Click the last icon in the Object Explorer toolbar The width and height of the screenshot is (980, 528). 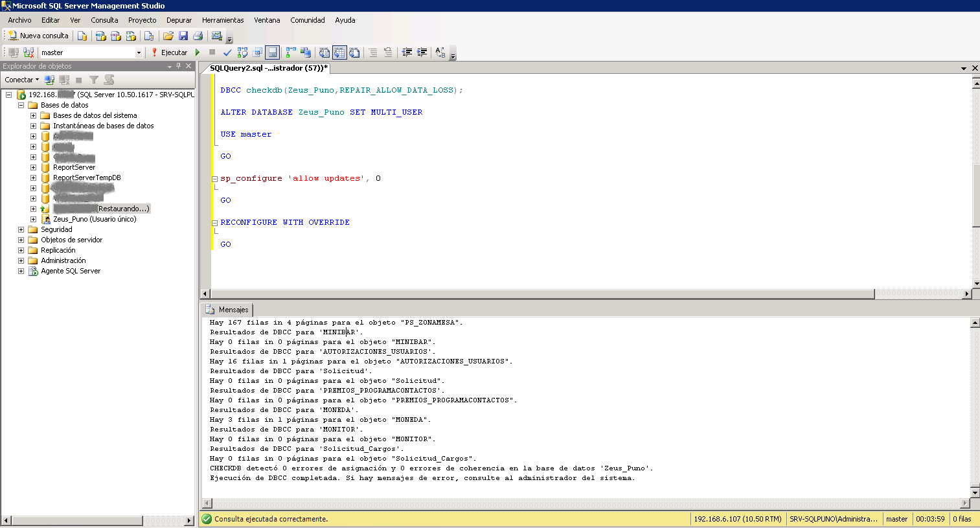109,80
